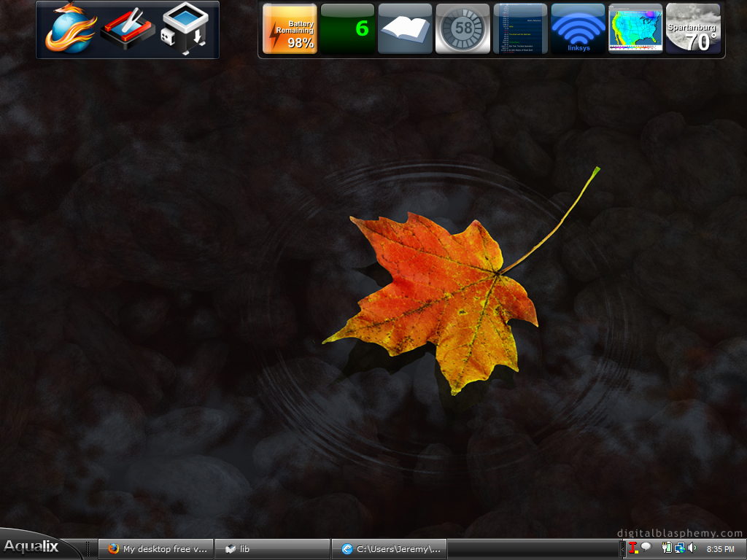The image size is (747, 560).
Task: Open the open-book widget icon
Action: point(405,29)
